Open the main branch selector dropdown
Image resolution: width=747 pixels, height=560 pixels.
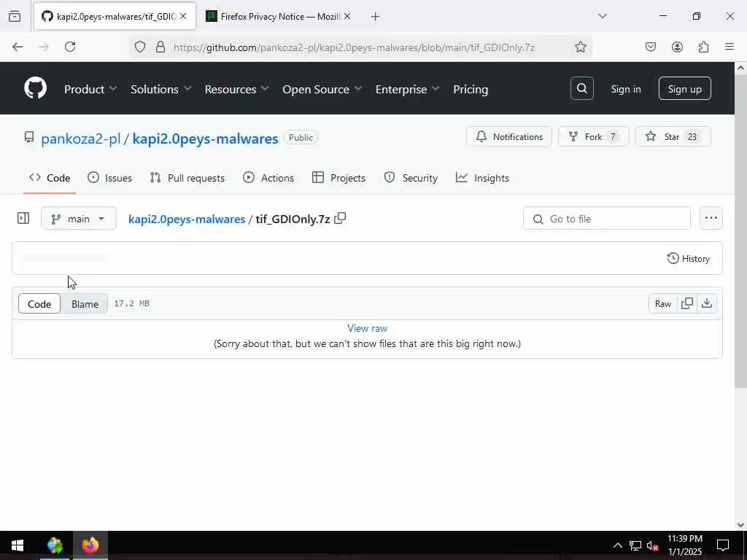click(79, 219)
